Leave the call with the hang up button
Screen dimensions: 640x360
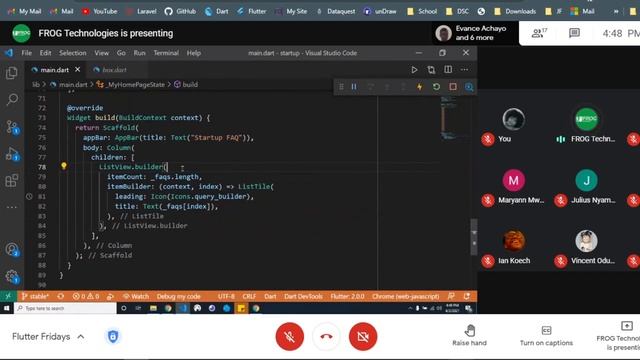point(326,336)
